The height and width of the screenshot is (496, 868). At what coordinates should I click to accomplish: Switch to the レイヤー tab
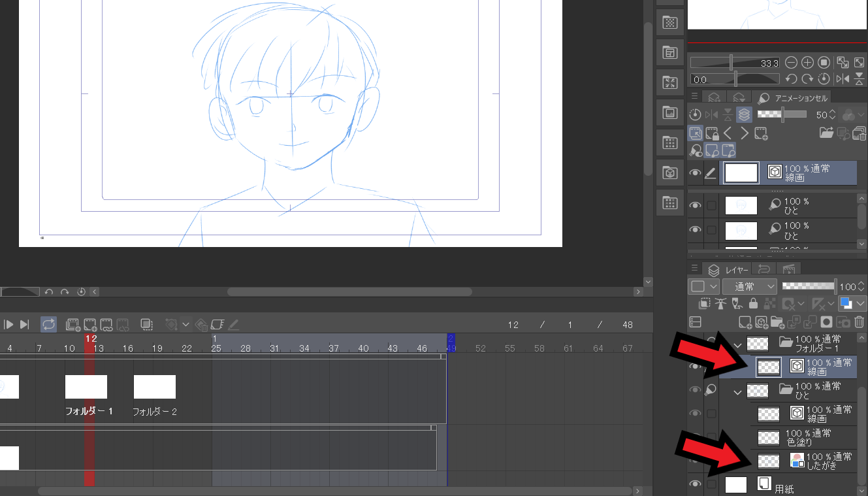click(x=726, y=270)
